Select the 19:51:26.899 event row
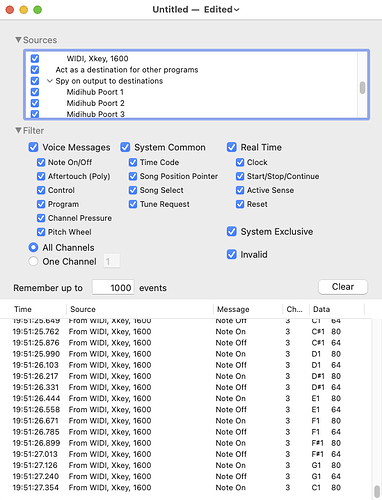 (x=186, y=443)
